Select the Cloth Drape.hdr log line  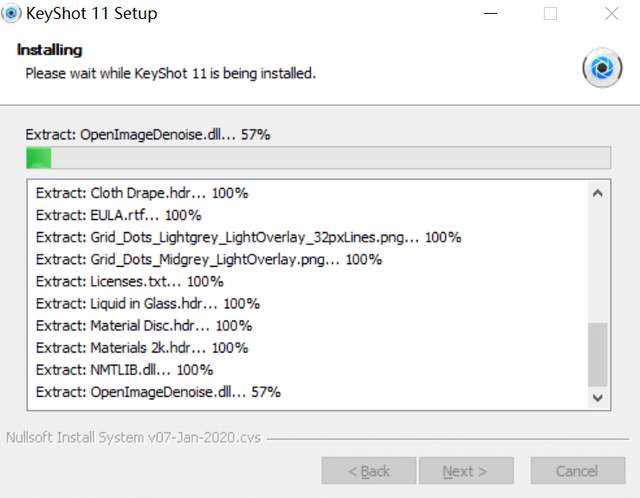(x=142, y=193)
